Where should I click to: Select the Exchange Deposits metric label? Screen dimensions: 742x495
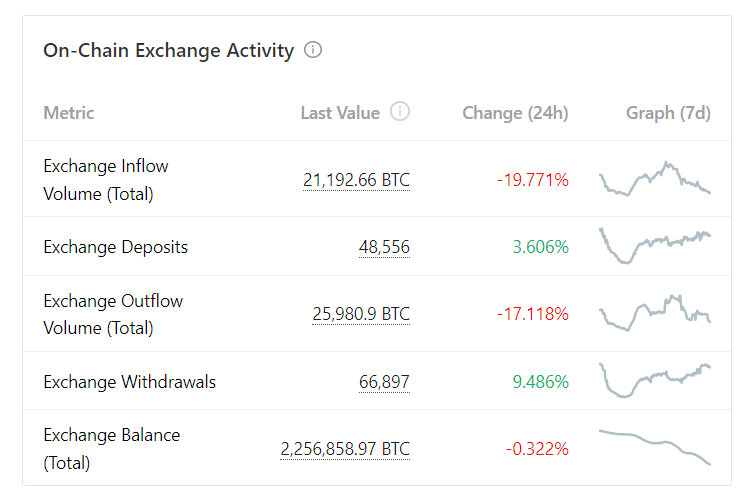pos(115,247)
